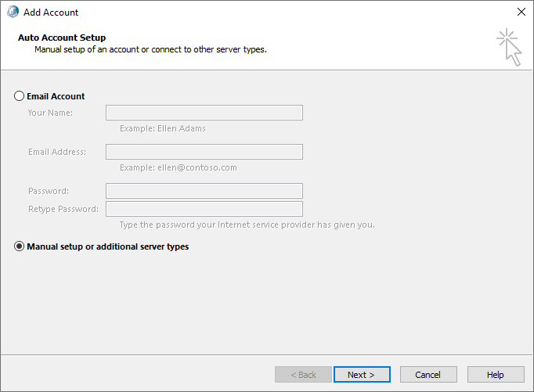Focus the Password input box
Image resolution: width=534 pixels, height=392 pixels.
coord(204,191)
